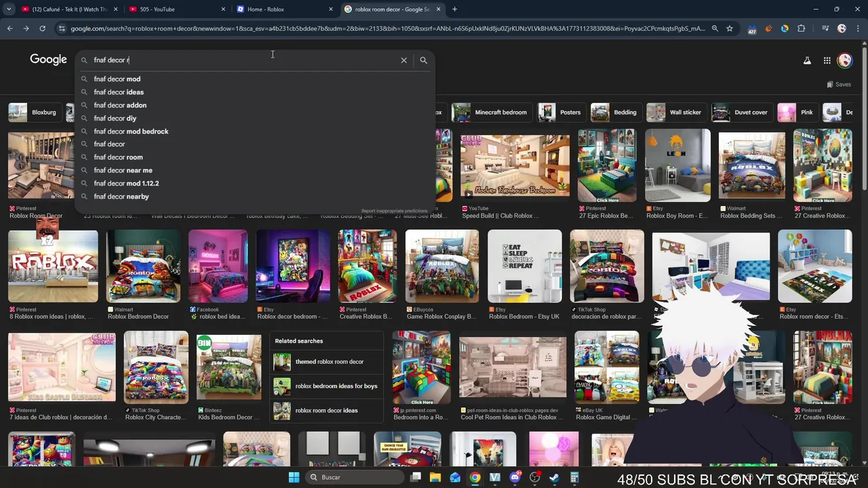Open Search Labs flask icon
Viewport: 868px width, 488px height.
[x=807, y=60]
